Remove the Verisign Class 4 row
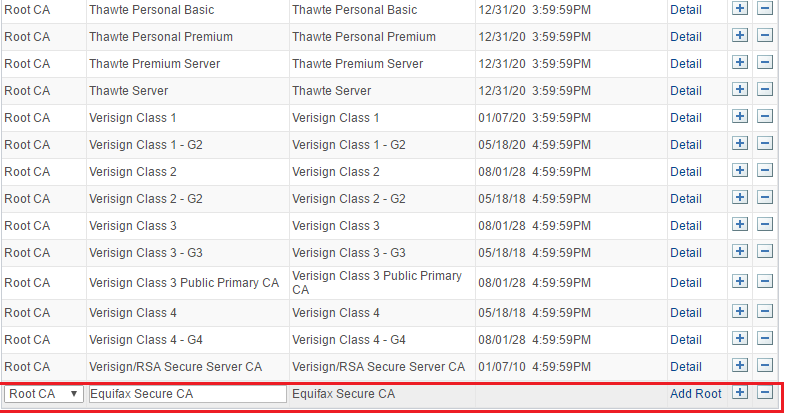 point(765,311)
